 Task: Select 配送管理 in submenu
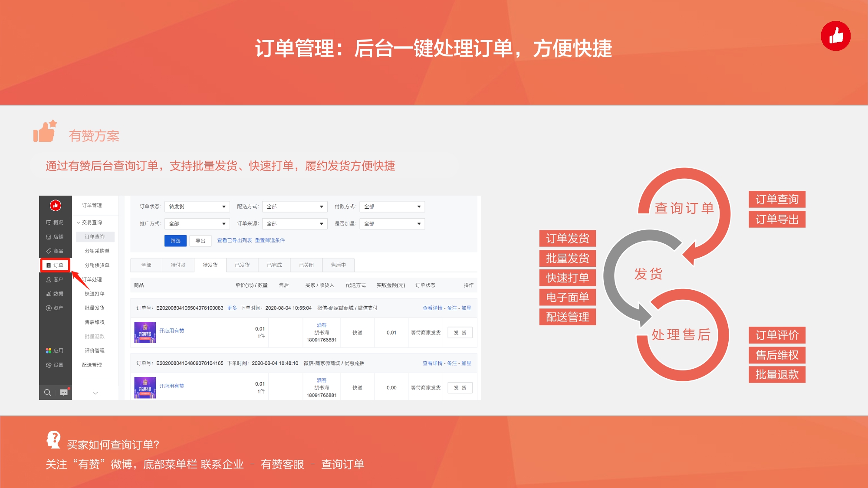point(92,365)
